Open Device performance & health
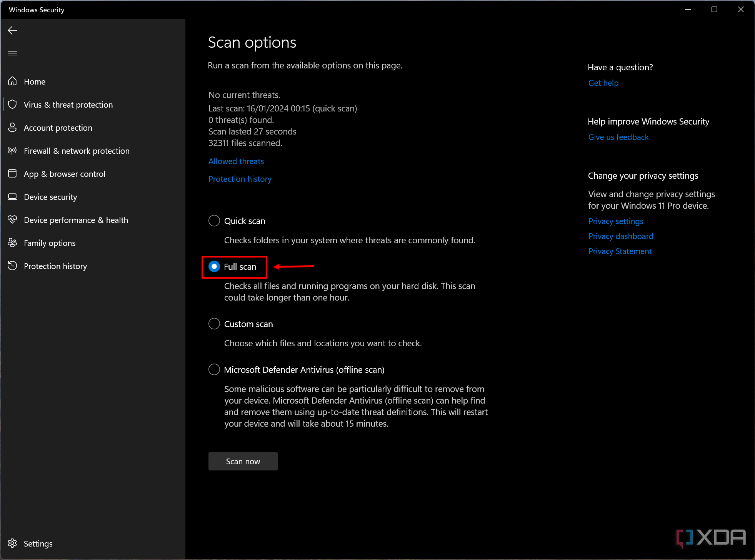The width and height of the screenshot is (755, 560). 93,220
